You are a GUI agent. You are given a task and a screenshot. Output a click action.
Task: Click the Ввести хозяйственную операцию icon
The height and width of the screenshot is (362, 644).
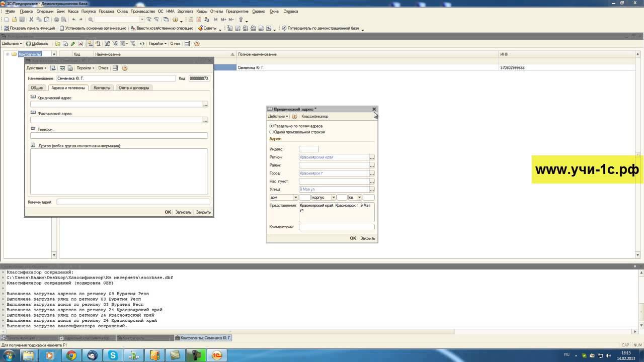coord(133,28)
